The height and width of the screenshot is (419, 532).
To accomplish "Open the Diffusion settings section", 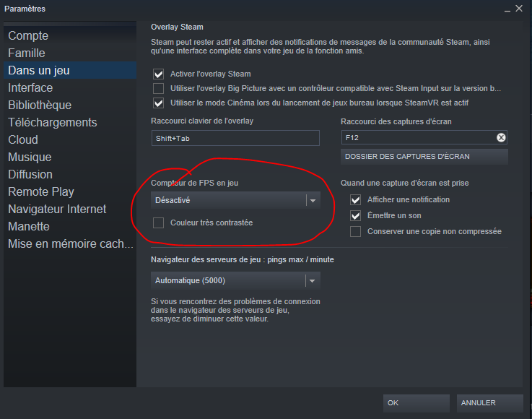I will (x=70, y=174).
